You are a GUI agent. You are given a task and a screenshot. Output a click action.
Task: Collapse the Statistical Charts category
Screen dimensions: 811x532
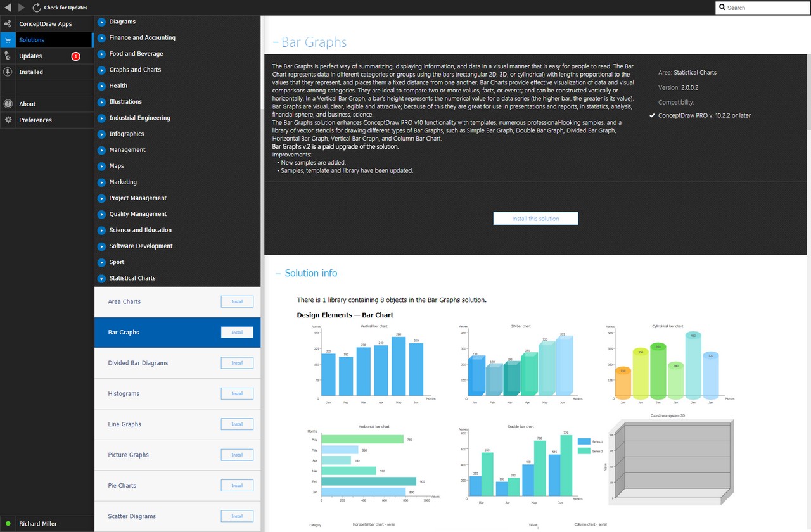coord(101,278)
